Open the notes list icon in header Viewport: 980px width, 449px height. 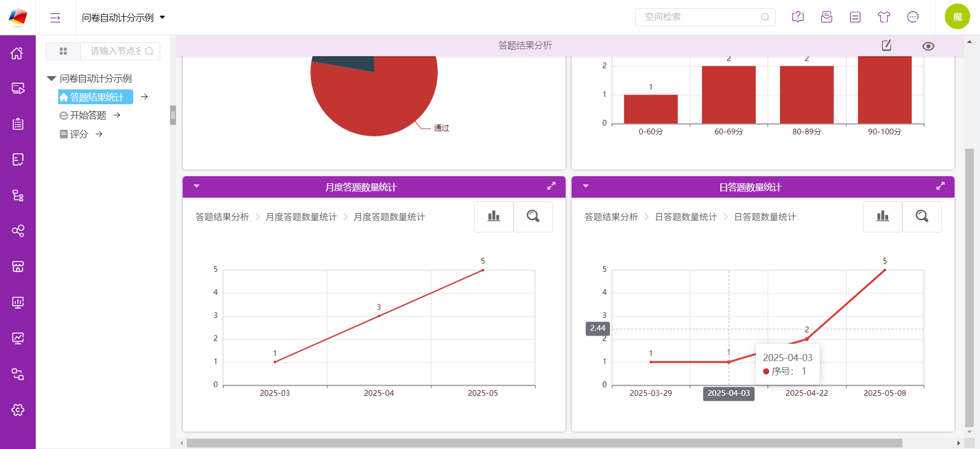click(855, 17)
